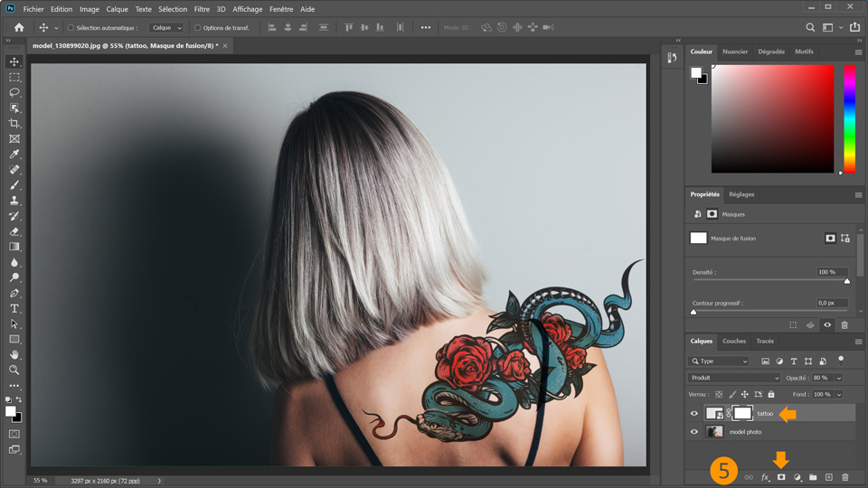868x488 pixels.
Task: Click the foreground color swatch in toolbar
Action: pyautogui.click(x=11, y=411)
